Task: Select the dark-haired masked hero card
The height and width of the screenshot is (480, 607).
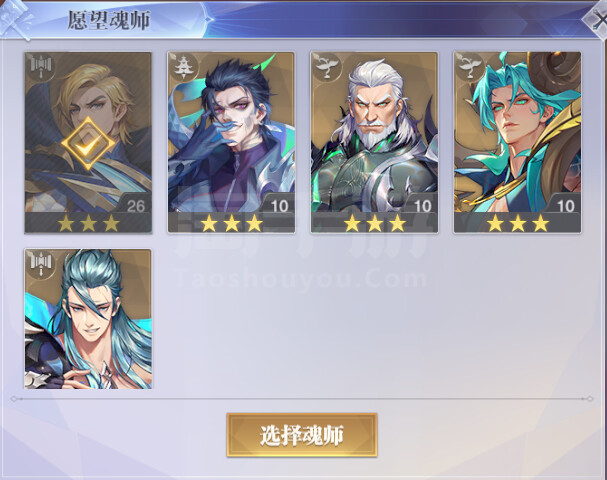Action: click(x=231, y=142)
